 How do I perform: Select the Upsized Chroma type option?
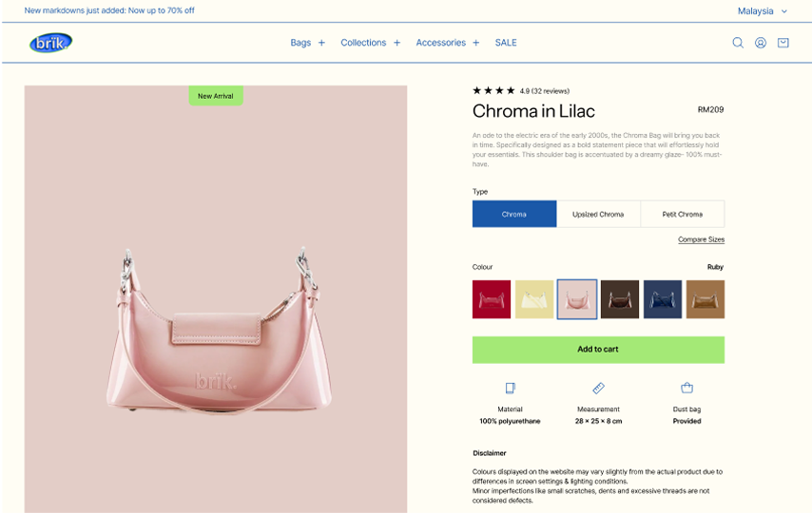click(598, 214)
